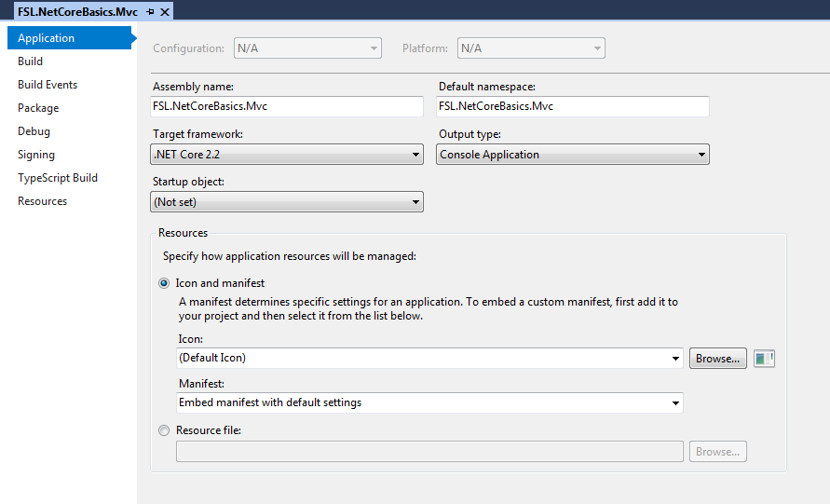Open the Target framework dropdown

(287, 155)
